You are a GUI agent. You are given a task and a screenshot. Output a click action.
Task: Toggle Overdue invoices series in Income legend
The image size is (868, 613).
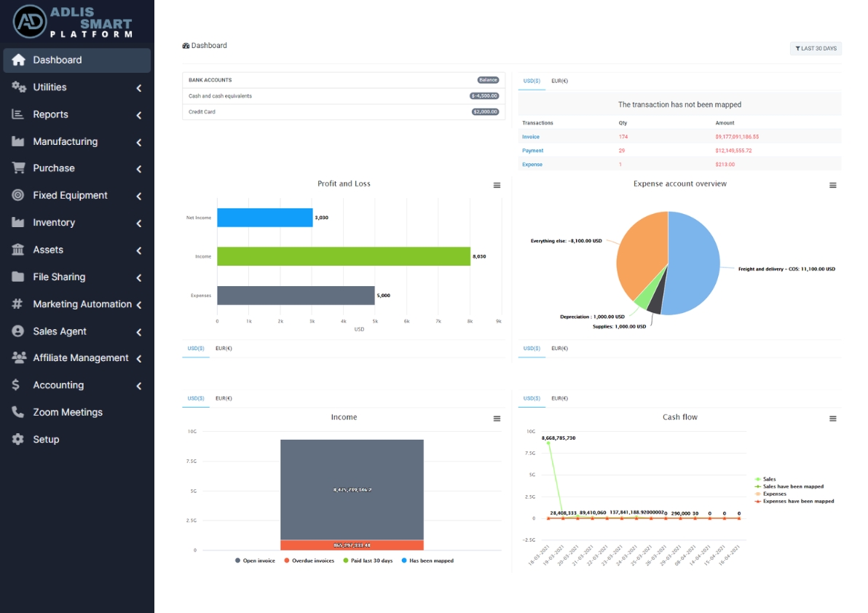(x=311, y=561)
